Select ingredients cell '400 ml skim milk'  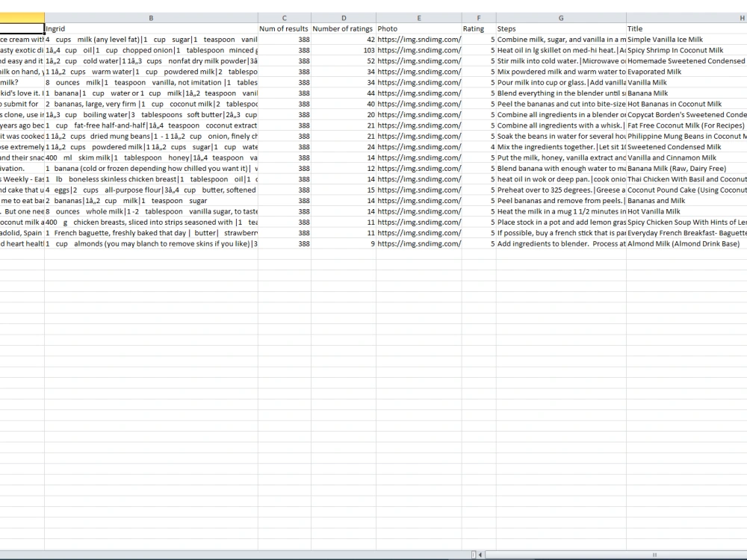(151, 158)
